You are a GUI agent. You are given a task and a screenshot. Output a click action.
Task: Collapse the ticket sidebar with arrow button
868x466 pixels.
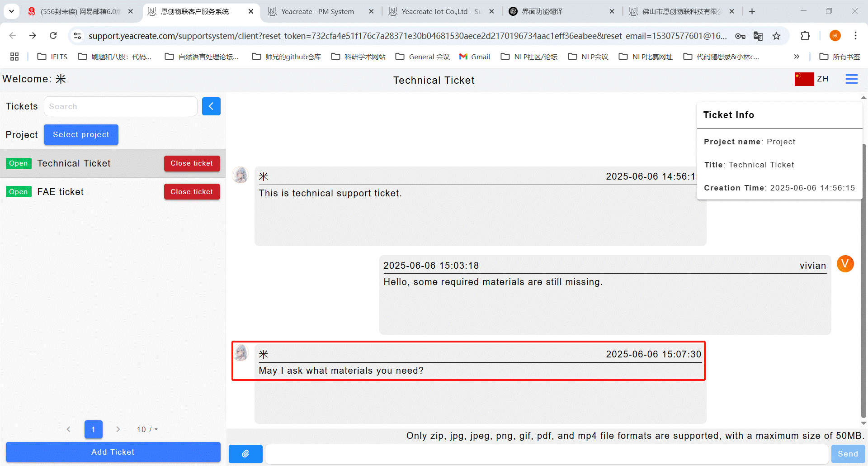211,106
